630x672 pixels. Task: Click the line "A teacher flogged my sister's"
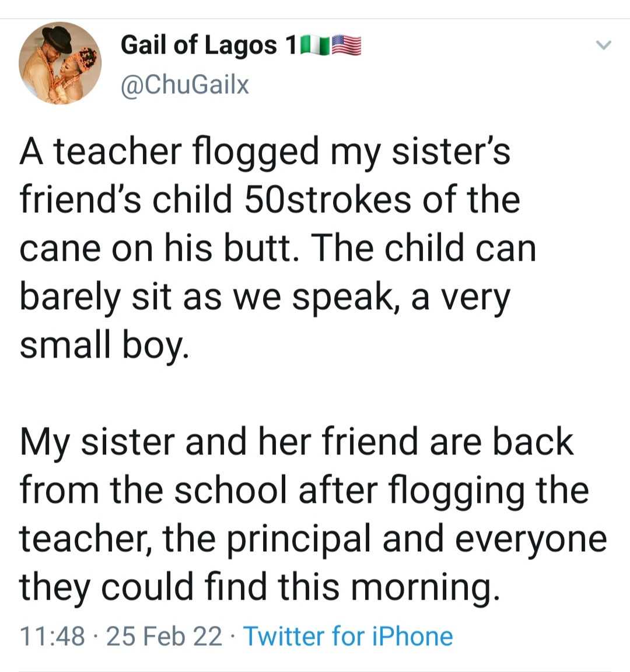coord(265,150)
